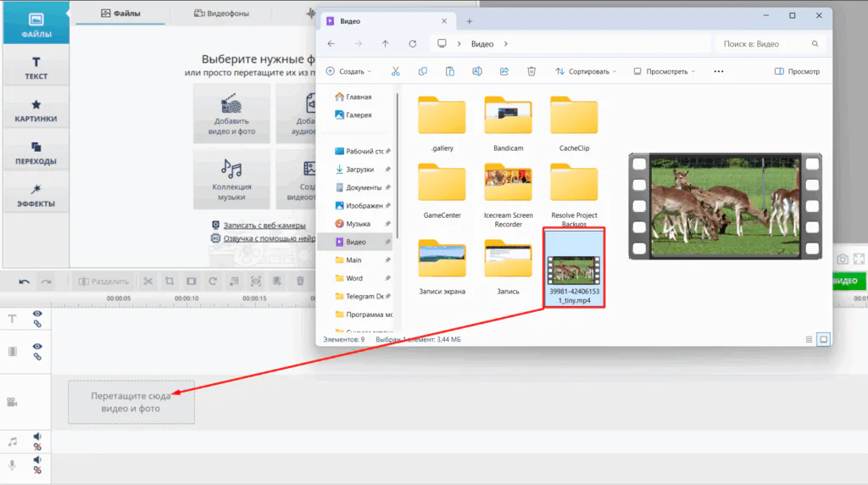Click the Explorer delete trash icon
Viewport: 868px width, 485px height.
click(x=531, y=71)
